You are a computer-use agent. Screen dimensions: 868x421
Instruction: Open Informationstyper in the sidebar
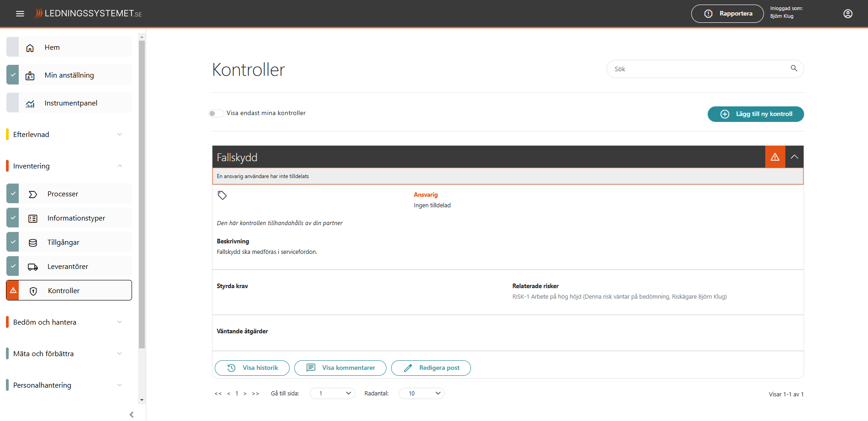tap(76, 218)
